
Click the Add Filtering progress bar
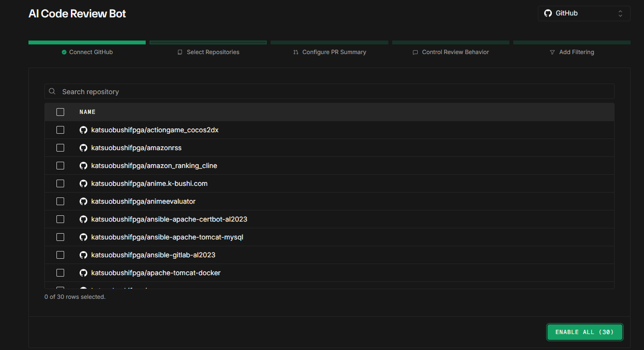[x=572, y=42]
